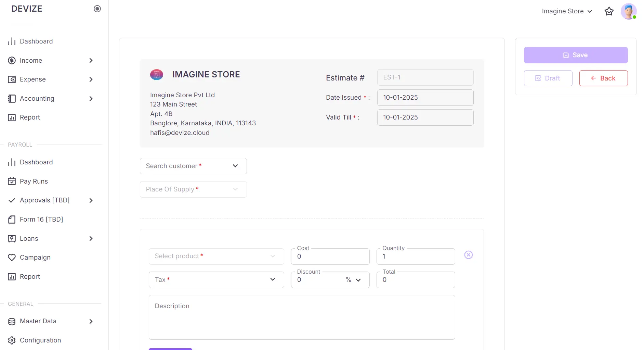
Task: Click the hafis@devize.cloud email text
Action: [180, 133]
